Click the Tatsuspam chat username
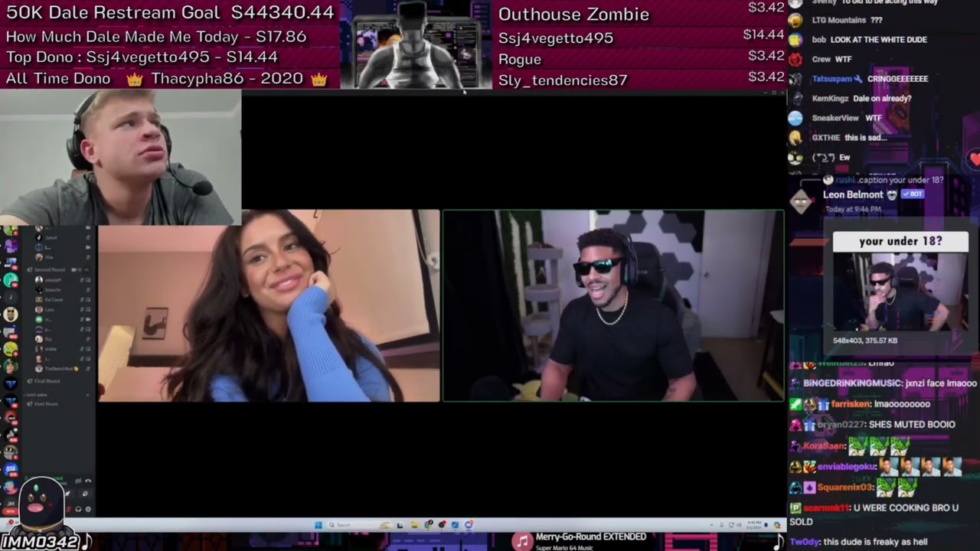The image size is (980, 551). tap(831, 79)
